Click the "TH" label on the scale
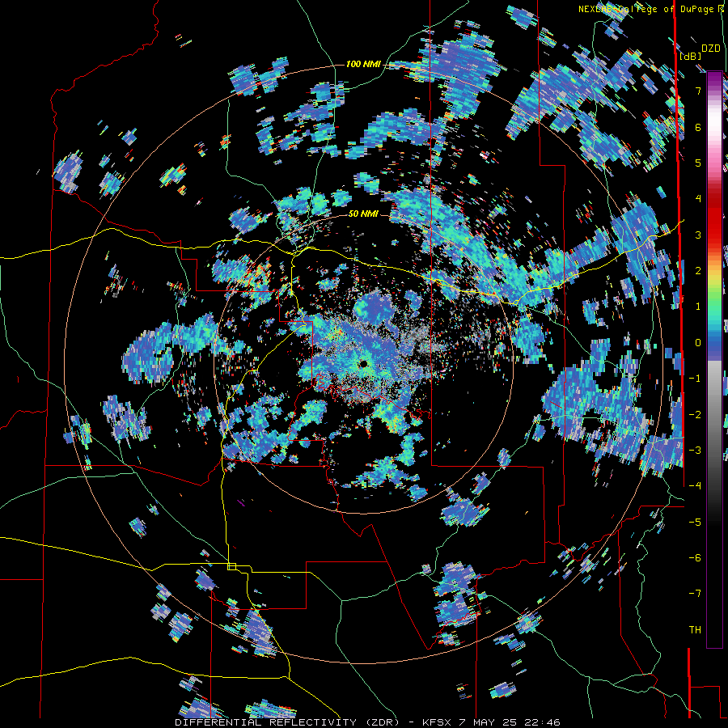 point(695,630)
